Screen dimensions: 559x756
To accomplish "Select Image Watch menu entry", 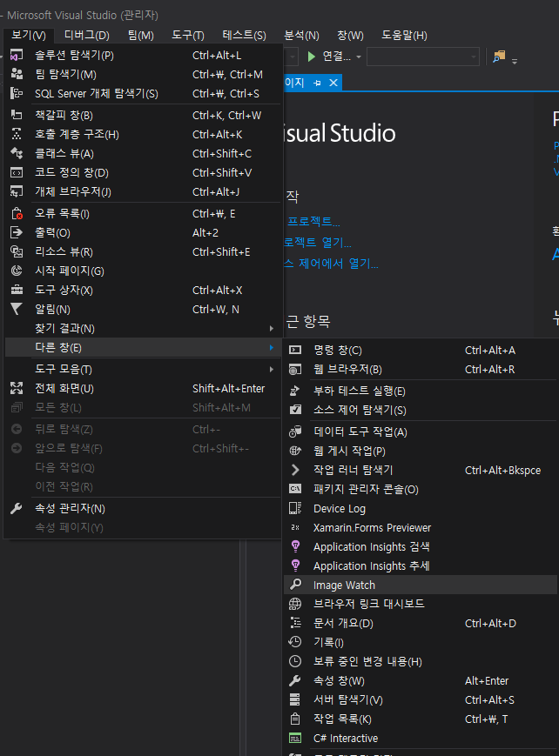I will coord(420,585).
